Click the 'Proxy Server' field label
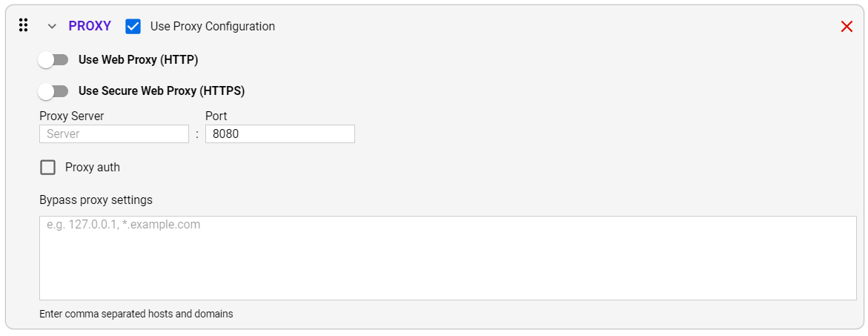 (x=72, y=116)
